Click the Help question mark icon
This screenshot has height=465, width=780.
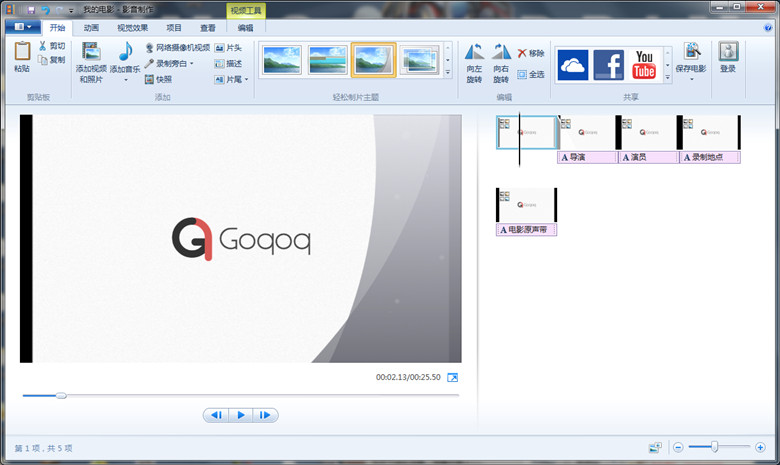768,28
